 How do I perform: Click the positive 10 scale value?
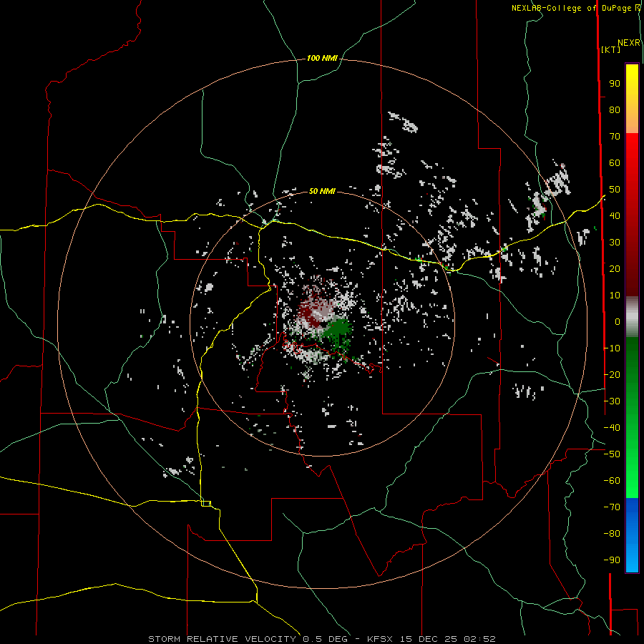coord(615,296)
